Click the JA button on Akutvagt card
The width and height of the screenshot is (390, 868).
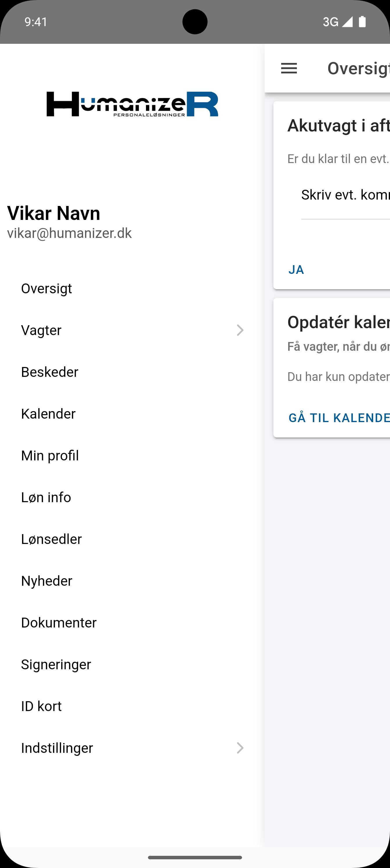(x=296, y=270)
